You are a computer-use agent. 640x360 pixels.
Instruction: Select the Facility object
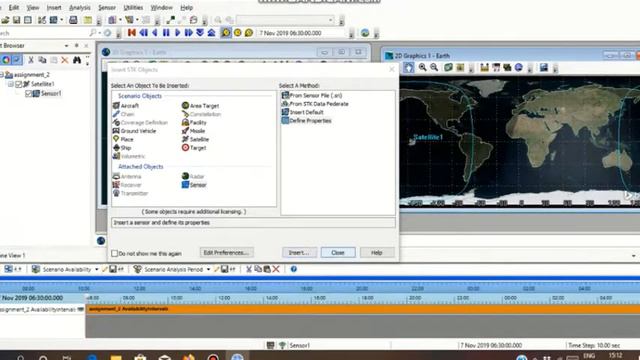click(194, 122)
